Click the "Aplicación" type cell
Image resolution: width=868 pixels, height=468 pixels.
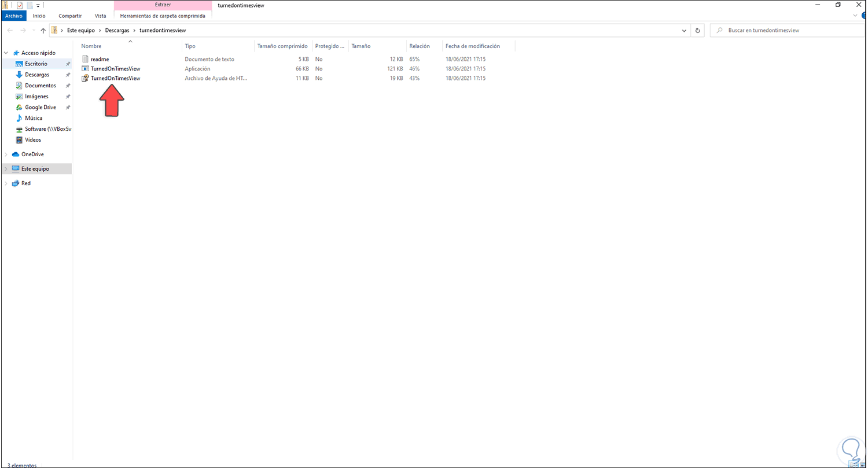click(197, 69)
